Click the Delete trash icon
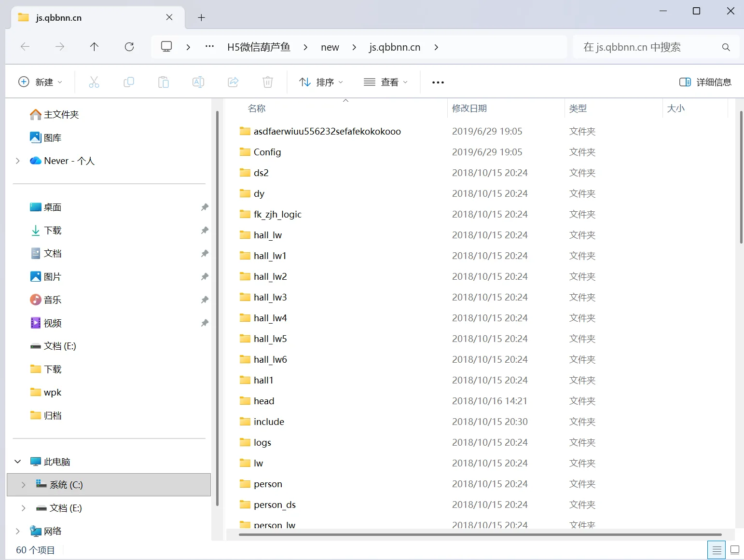Screen dimensions: 744x560 pyautogui.click(x=268, y=82)
